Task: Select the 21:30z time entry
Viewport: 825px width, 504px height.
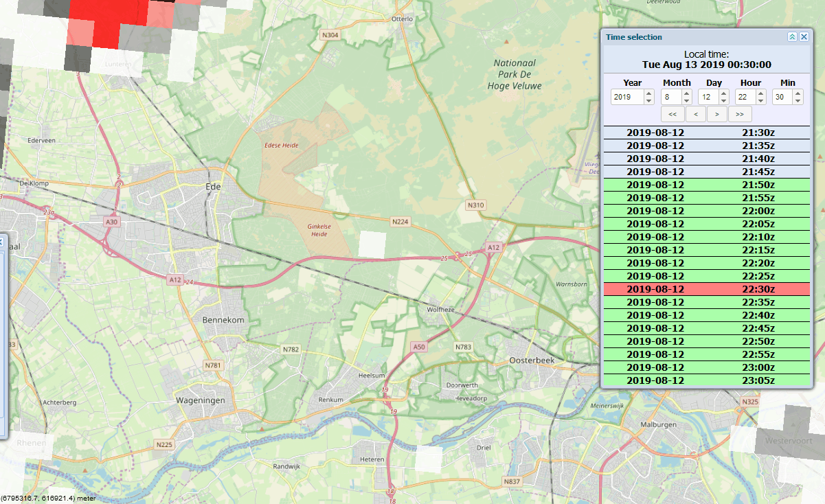Action: click(x=706, y=133)
